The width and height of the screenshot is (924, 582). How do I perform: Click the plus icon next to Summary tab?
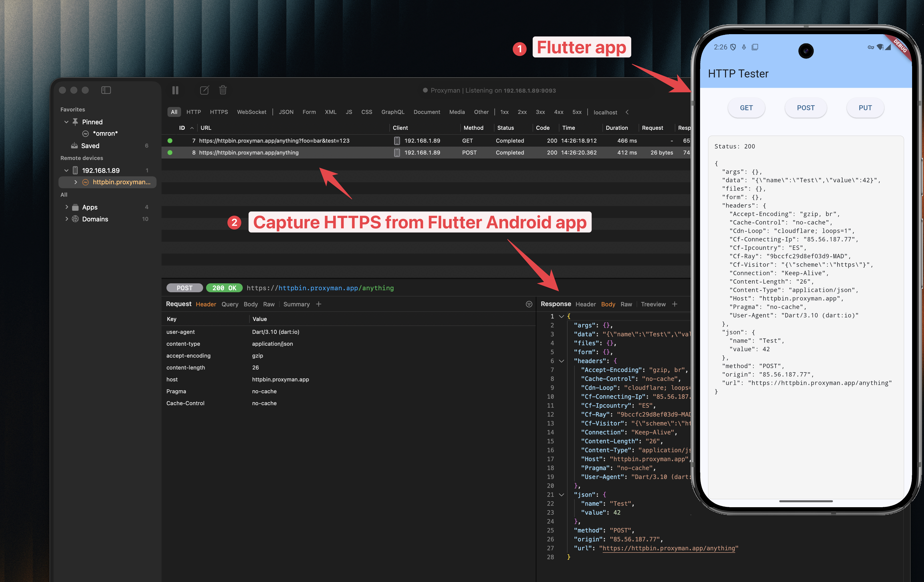pyautogui.click(x=319, y=304)
